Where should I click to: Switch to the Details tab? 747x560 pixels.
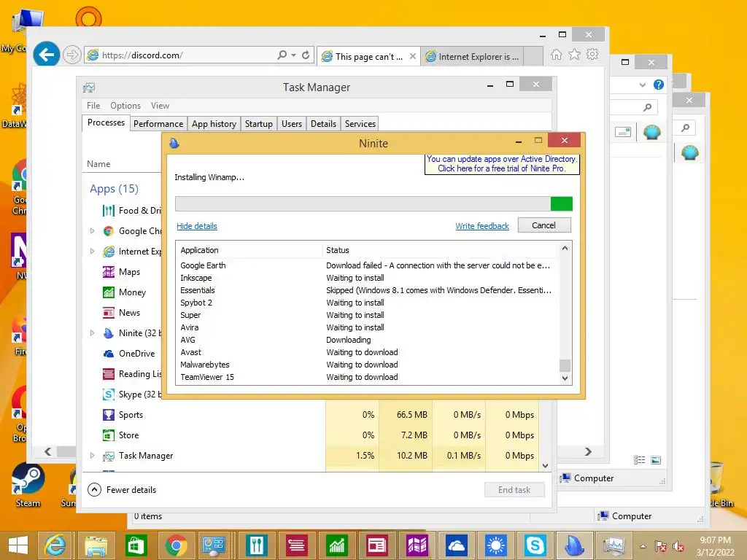point(323,124)
